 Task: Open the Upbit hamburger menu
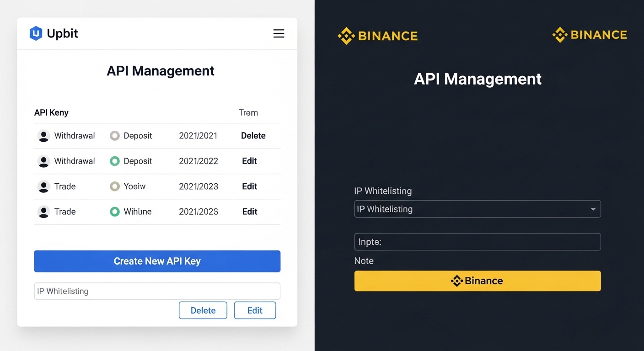(279, 33)
